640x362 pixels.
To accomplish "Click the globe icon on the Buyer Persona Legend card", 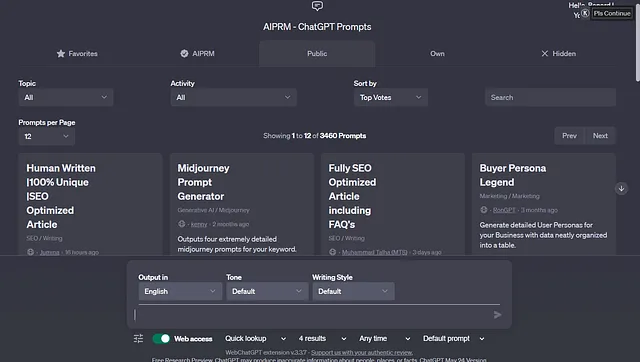I will 484,210.
